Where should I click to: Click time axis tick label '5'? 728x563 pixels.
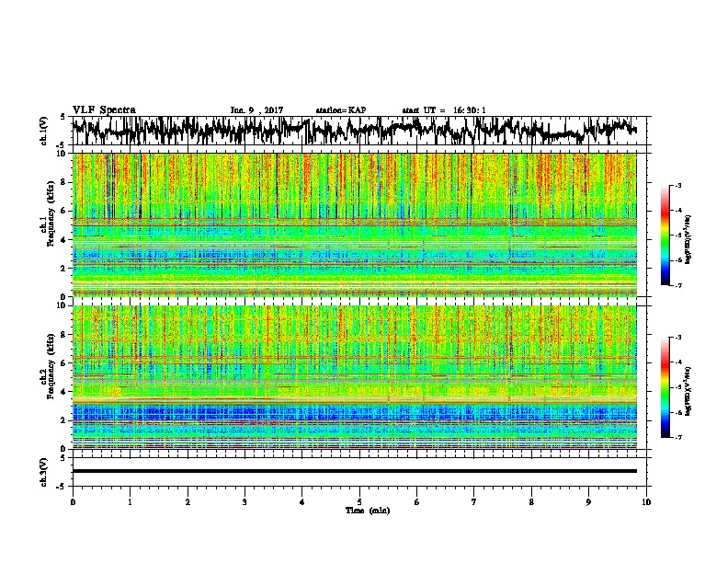pyautogui.click(x=359, y=502)
